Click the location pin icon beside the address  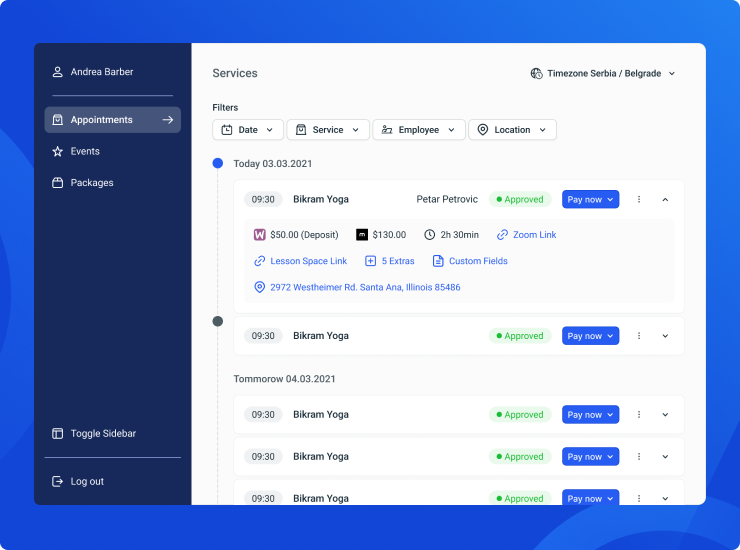tap(260, 287)
